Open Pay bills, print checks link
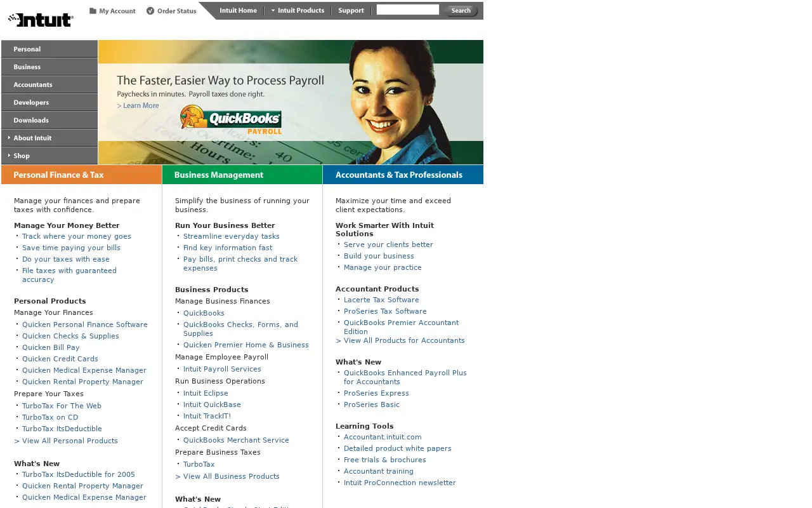Viewport: 812px width, 508px height. (240, 264)
